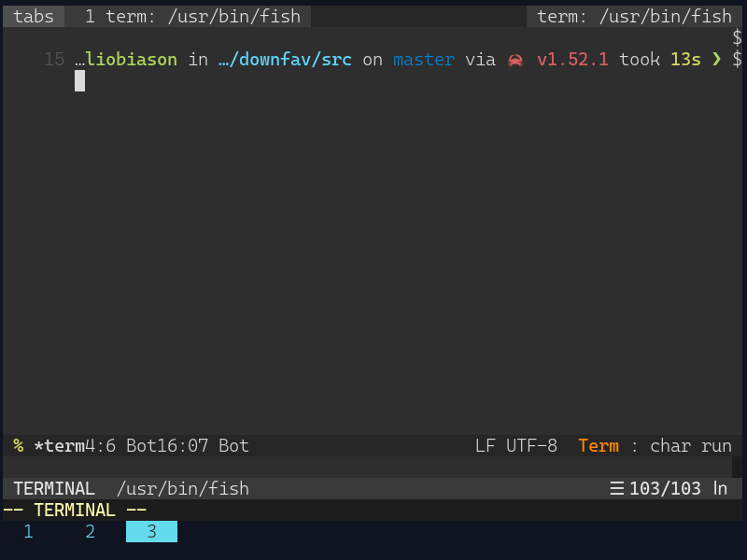Image resolution: width=747 pixels, height=560 pixels.
Task: Click the yellow percent sign in status line
Action: click(x=19, y=446)
